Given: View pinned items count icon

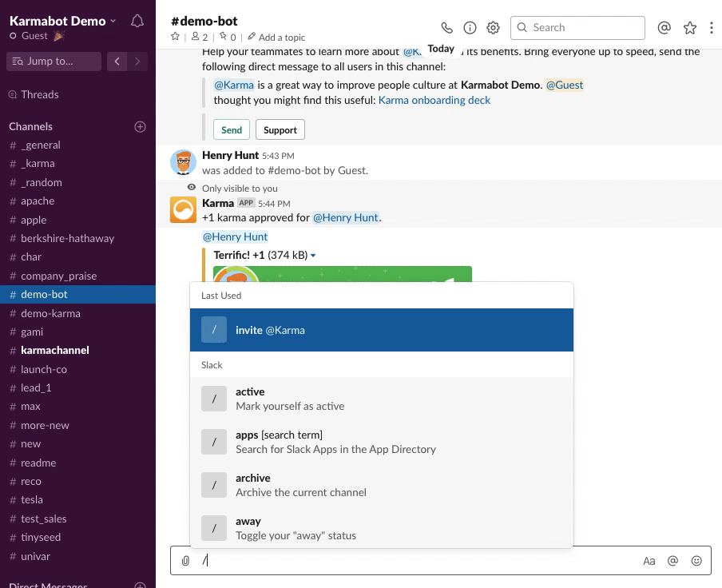Looking at the screenshot, I should pyautogui.click(x=228, y=38).
